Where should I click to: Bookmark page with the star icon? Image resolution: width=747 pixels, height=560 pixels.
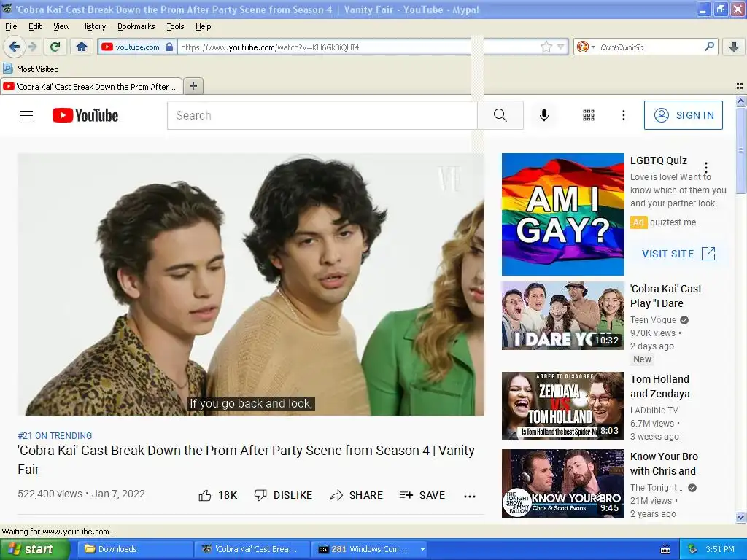(x=546, y=47)
